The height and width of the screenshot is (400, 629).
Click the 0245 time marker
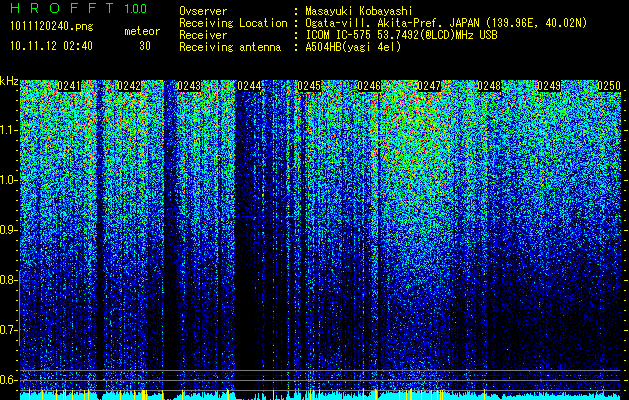click(x=309, y=86)
